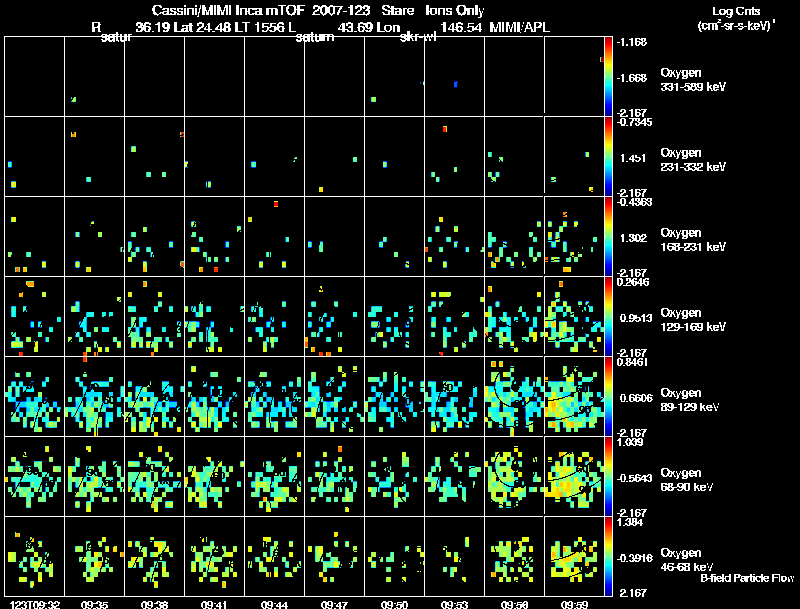This screenshot has width=800, height=609.
Task: Click the Oxygen 231-332 keV color bar
Action: pyautogui.click(x=608, y=156)
